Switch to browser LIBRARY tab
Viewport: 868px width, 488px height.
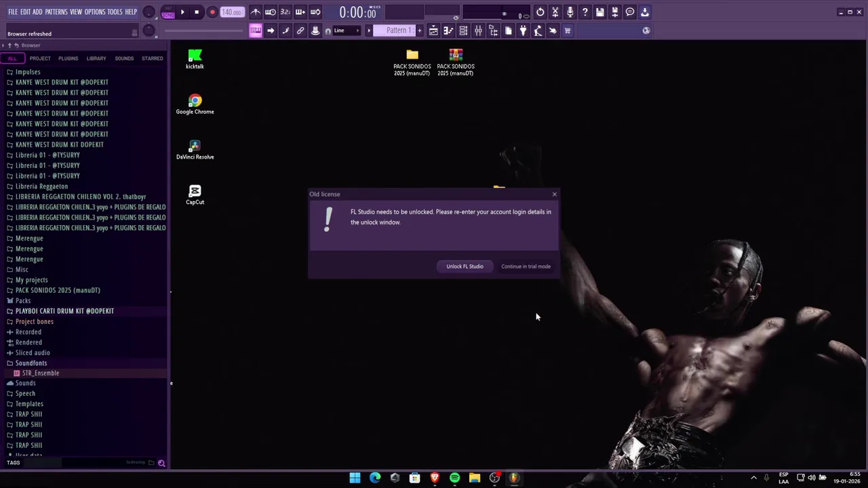point(96,58)
